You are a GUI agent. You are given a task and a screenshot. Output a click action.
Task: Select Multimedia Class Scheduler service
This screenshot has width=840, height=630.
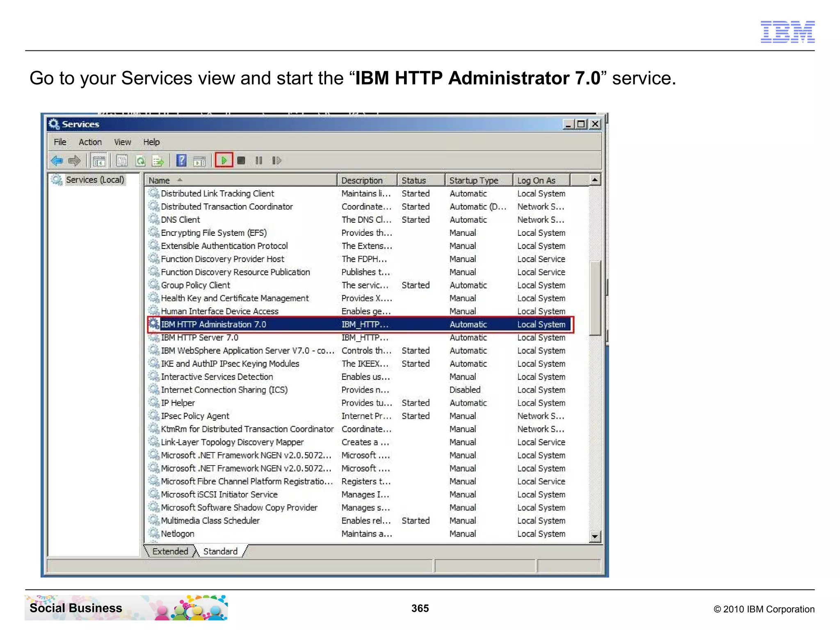[359, 520]
